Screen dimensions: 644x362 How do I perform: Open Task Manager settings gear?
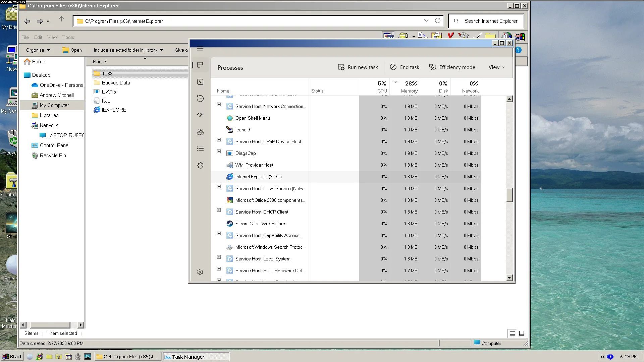click(200, 272)
